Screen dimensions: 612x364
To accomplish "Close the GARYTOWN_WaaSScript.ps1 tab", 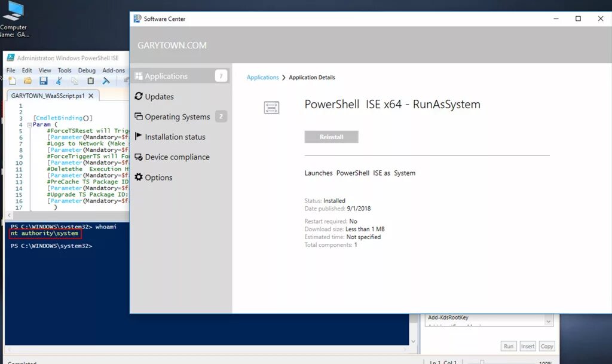I will [91, 96].
